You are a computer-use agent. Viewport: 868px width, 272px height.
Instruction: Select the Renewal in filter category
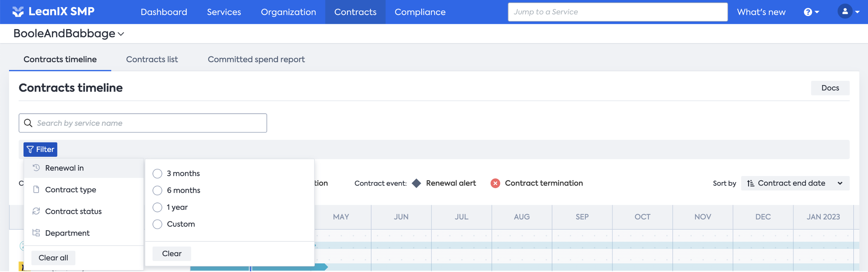(64, 168)
